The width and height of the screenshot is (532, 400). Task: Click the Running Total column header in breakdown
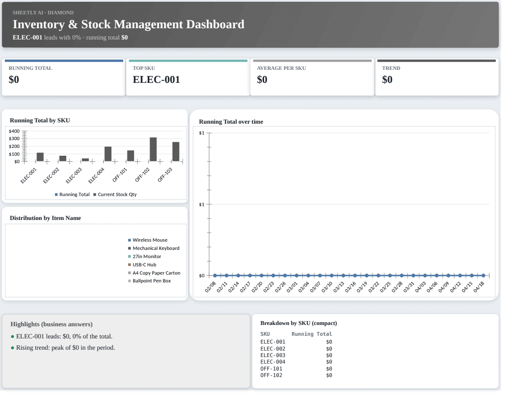312,334
